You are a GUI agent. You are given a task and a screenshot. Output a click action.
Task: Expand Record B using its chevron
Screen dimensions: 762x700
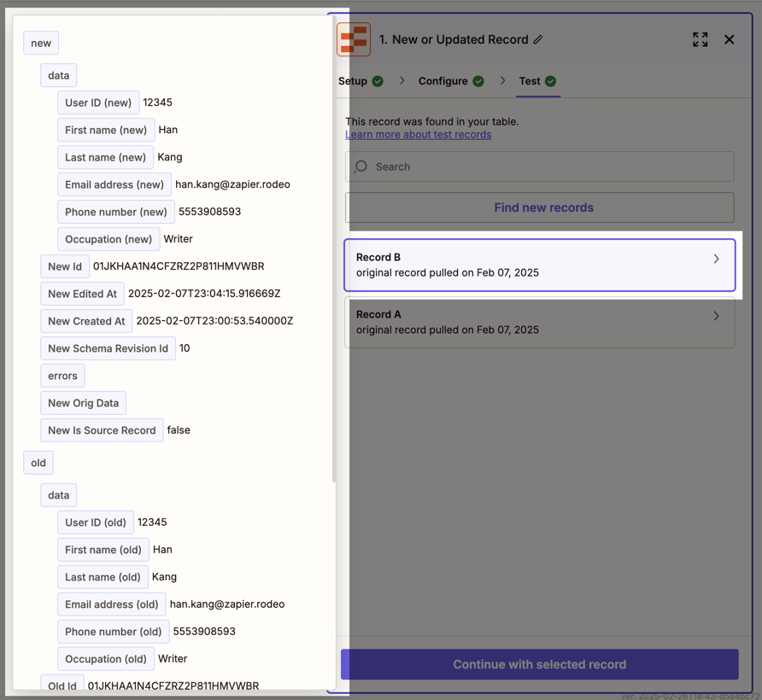(x=716, y=259)
